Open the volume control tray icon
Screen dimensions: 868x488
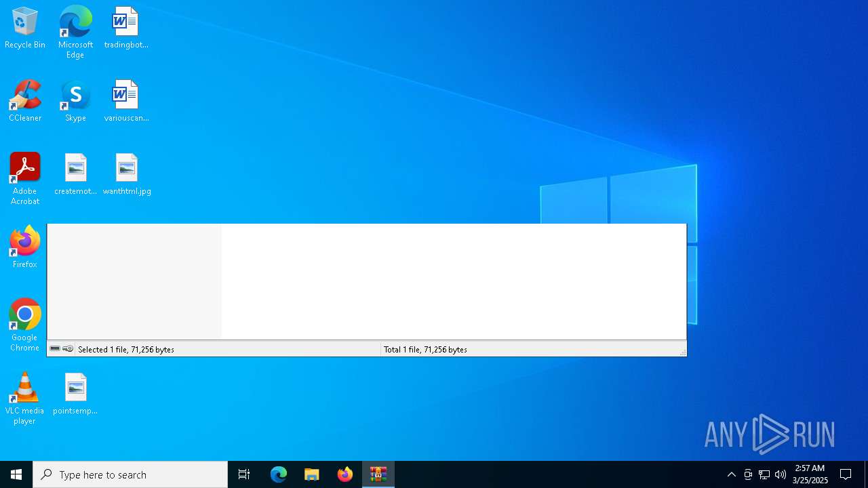(x=781, y=474)
